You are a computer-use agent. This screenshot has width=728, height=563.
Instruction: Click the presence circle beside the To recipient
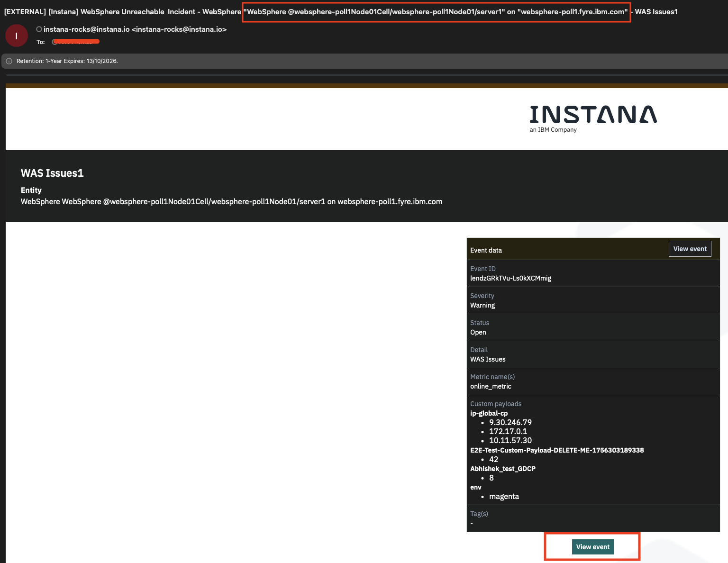55,42
